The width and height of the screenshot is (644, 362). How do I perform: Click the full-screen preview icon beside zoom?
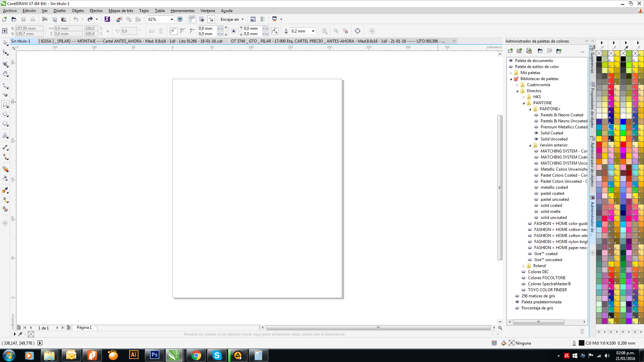(180, 19)
